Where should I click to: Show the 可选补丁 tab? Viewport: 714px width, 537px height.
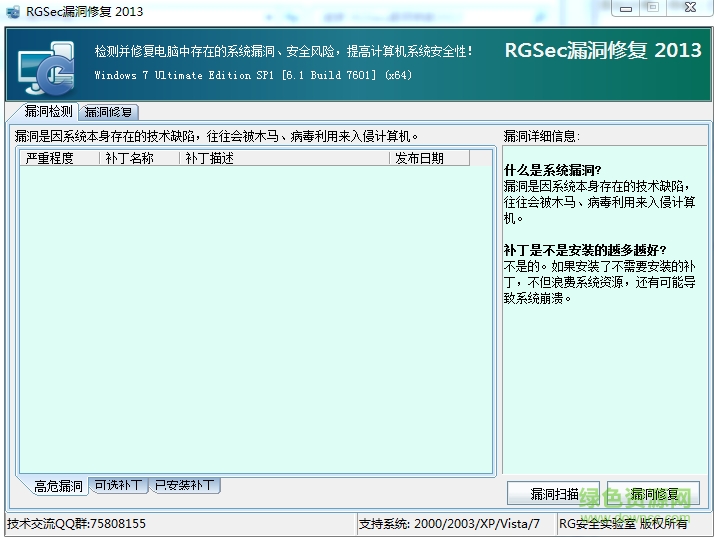(119, 486)
